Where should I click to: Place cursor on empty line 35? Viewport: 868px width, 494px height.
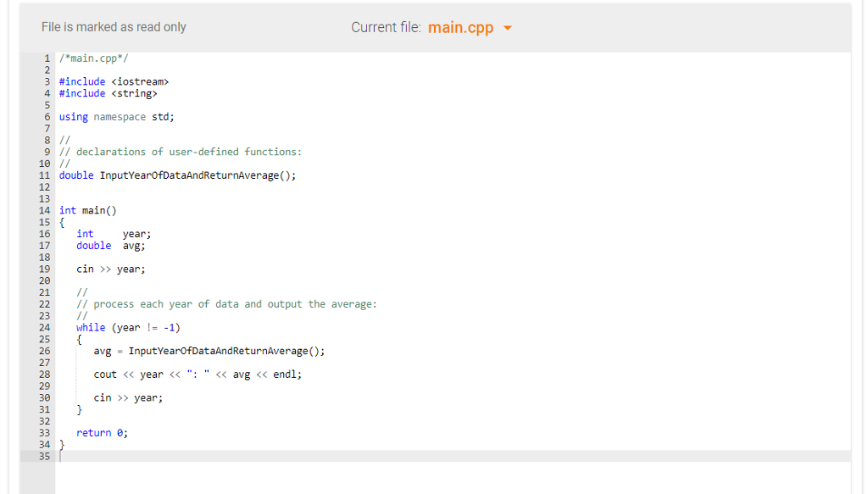[453, 457]
